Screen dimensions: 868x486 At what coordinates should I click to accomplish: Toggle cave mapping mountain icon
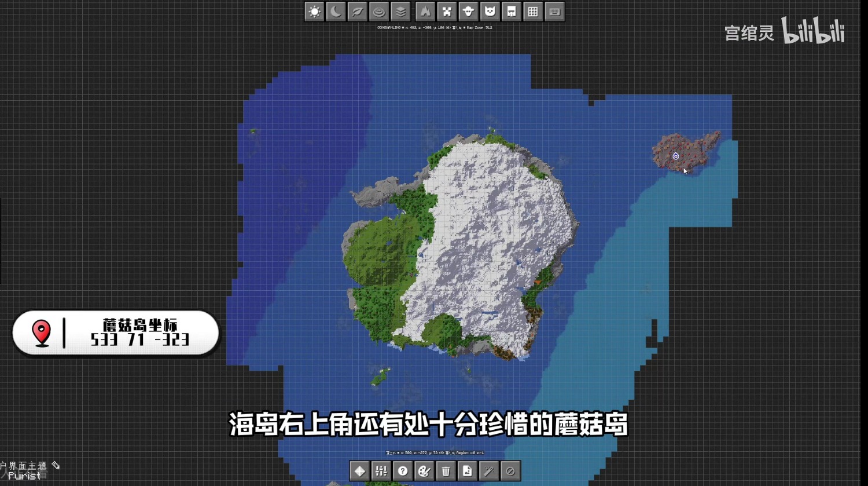click(x=426, y=12)
